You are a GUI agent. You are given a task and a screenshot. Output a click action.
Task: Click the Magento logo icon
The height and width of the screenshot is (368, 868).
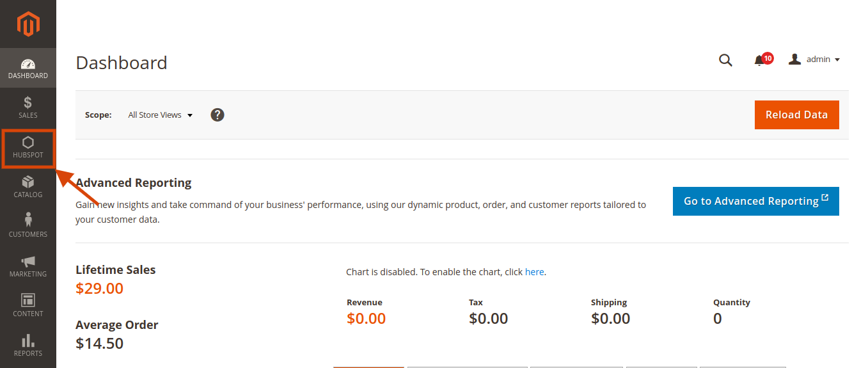point(28,24)
